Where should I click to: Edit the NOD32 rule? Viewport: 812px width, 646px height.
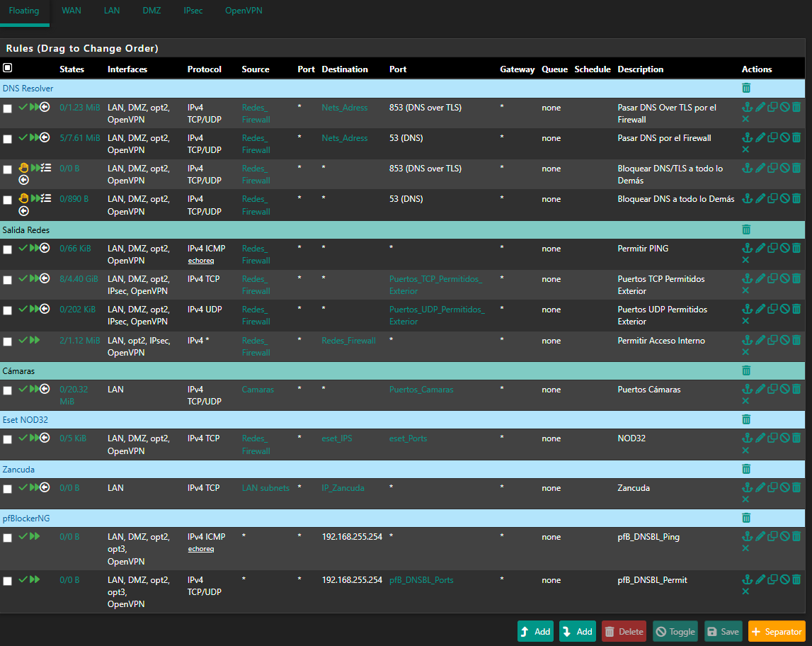(760, 438)
